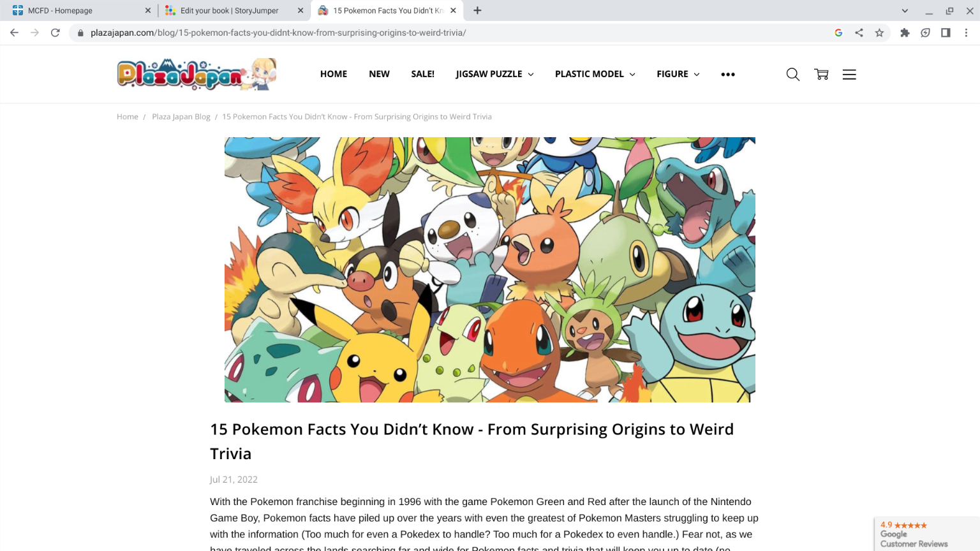Expand the PLASTIC MODEL dropdown menu
980x551 pixels.
click(x=595, y=74)
